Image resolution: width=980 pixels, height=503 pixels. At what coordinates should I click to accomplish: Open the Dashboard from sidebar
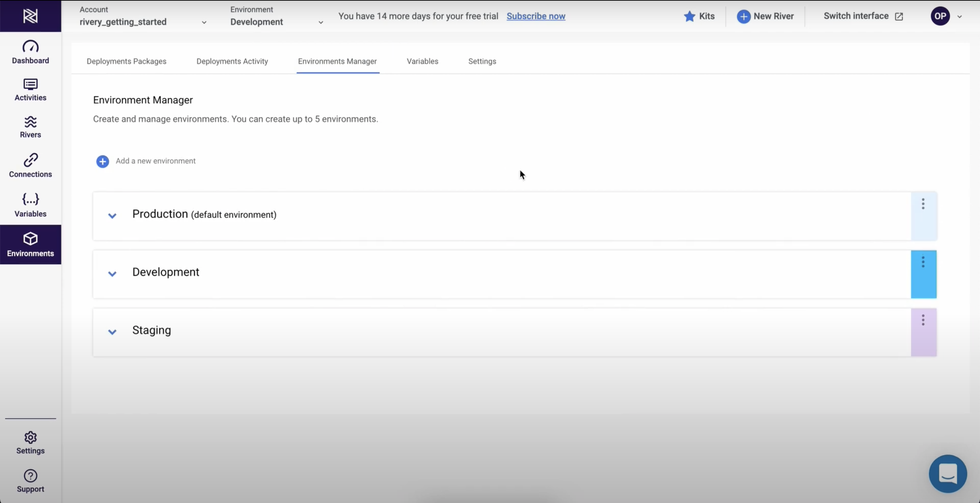tap(30, 52)
